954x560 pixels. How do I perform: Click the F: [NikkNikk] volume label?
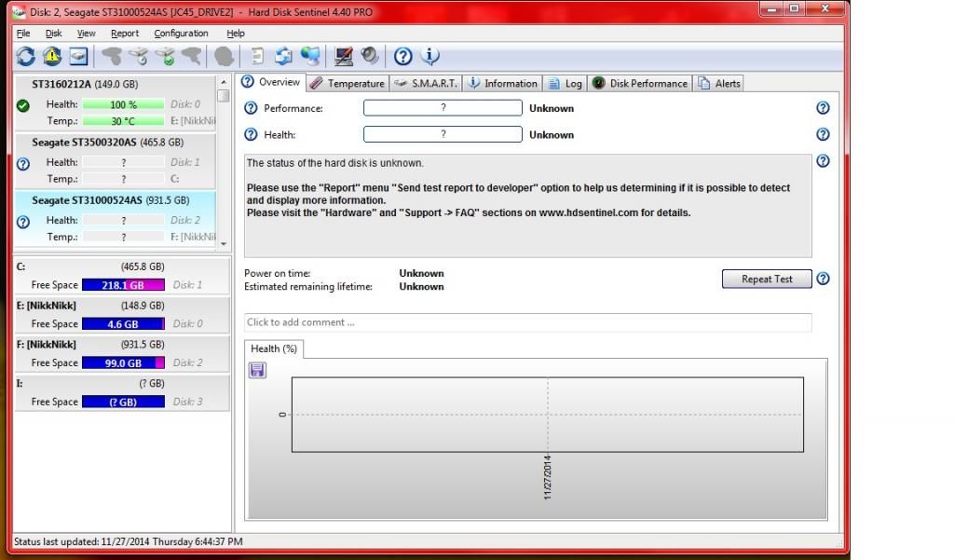point(47,345)
